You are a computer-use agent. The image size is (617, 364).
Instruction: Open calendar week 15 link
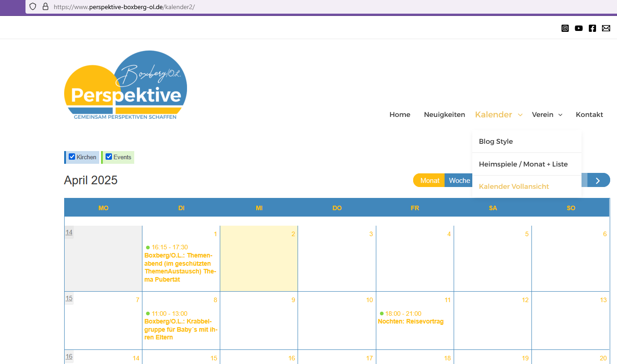tap(69, 298)
